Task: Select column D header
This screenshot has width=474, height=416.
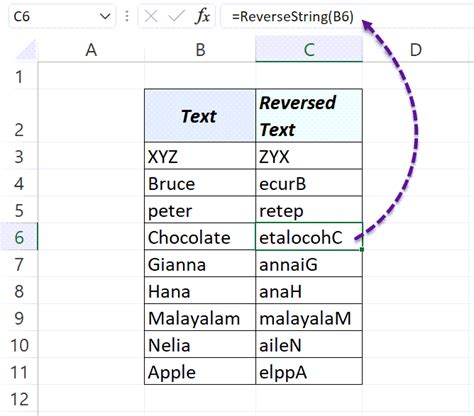Action: coord(416,50)
